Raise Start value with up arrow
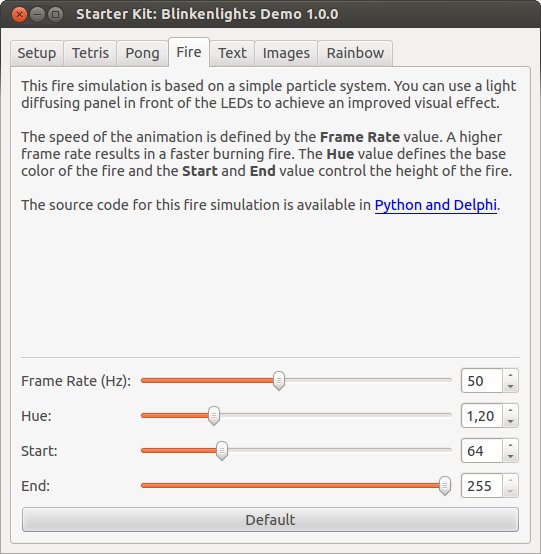This screenshot has height=554, width=541. pos(510,445)
